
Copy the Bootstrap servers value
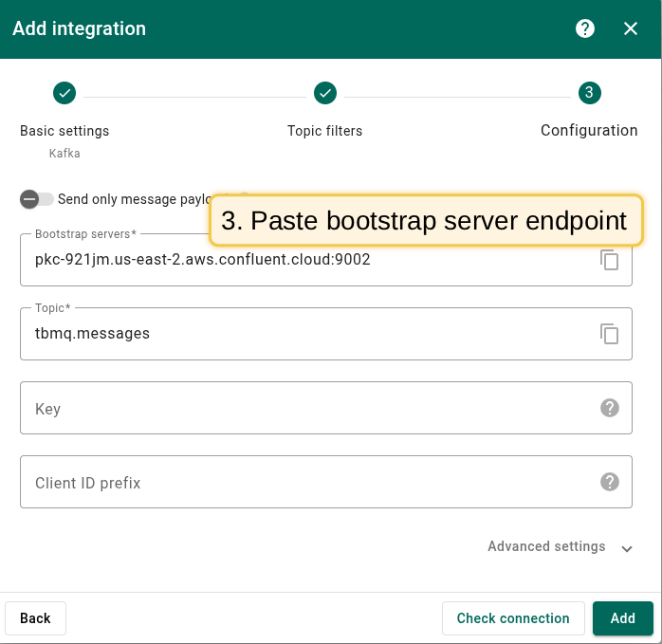pyautogui.click(x=610, y=260)
